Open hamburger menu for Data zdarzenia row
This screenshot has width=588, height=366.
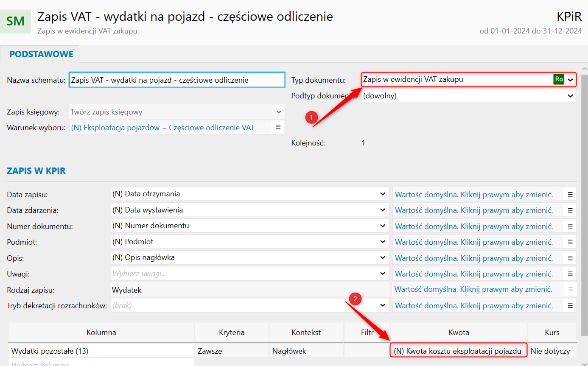570,210
